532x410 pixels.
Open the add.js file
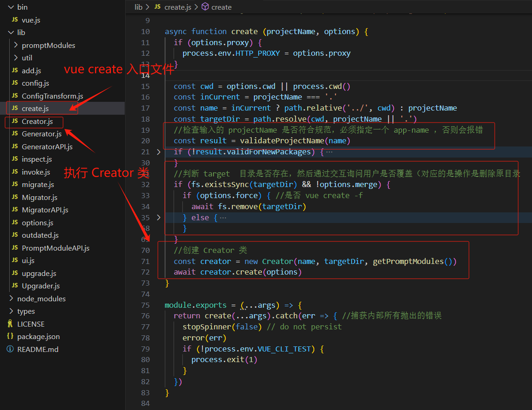click(x=31, y=70)
